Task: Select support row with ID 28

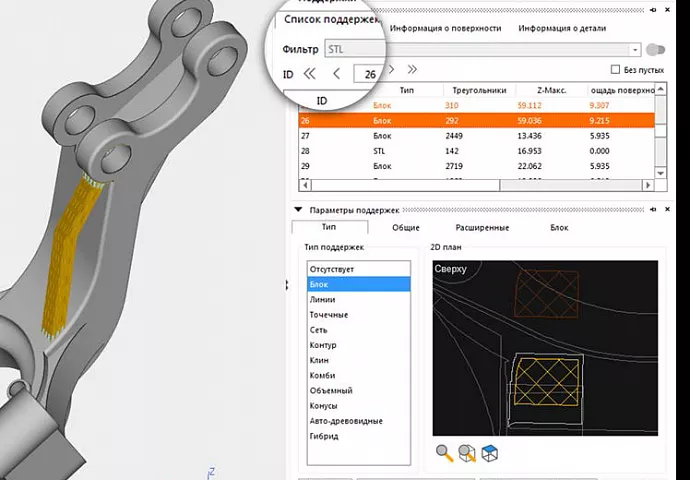Action: [477, 151]
